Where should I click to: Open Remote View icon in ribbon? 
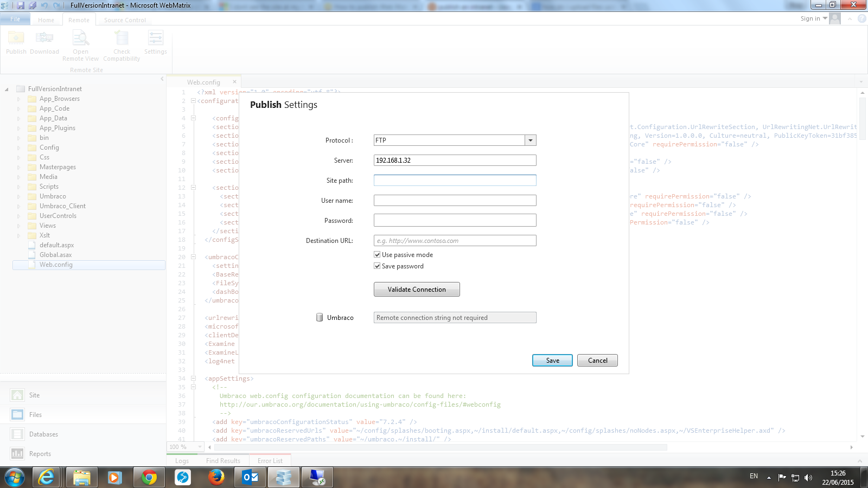[80, 38]
